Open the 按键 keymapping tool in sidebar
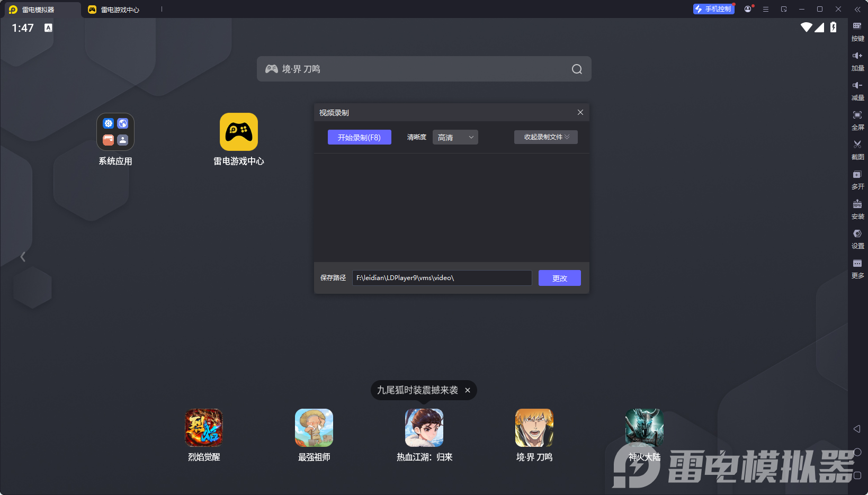This screenshot has width=868, height=495. [857, 31]
